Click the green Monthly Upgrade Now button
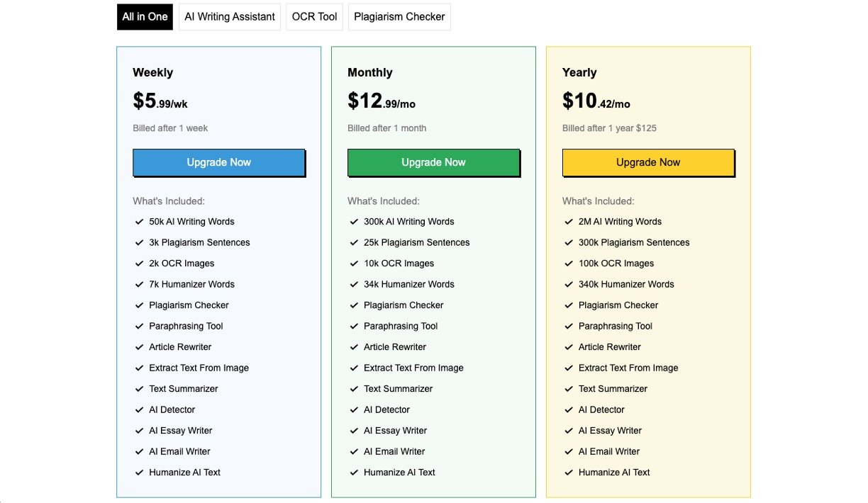The image size is (868, 503). [x=433, y=162]
